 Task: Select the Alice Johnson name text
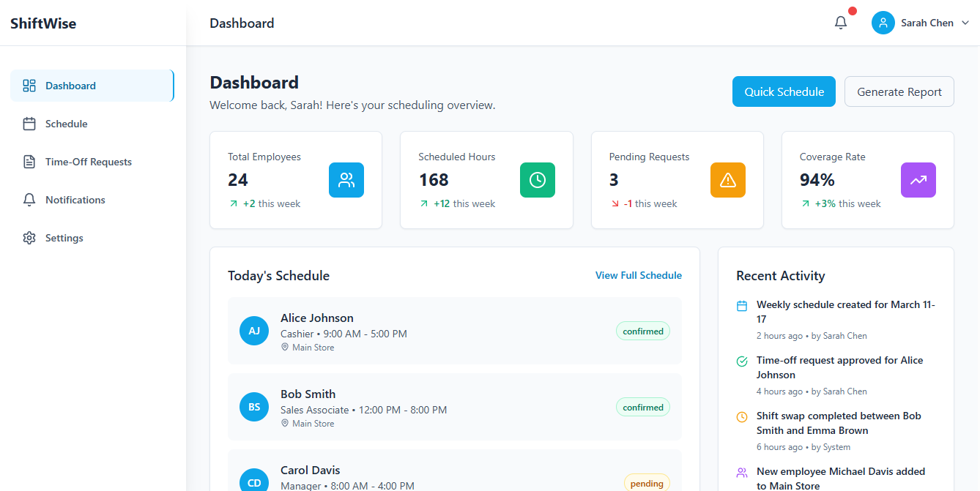click(x=317, y=318)
